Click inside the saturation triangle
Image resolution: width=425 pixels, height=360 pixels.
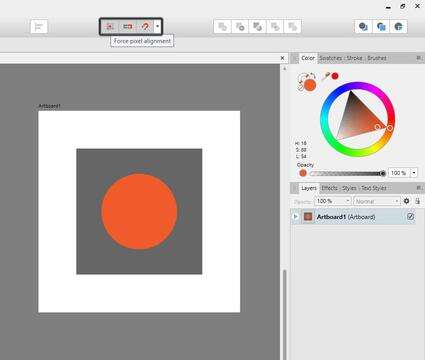coord(357,118)
